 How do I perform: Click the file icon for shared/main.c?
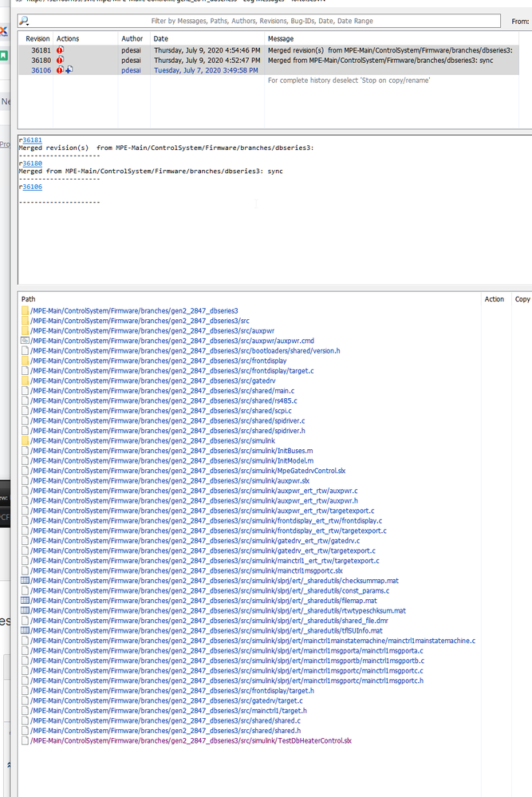(25, 391)
